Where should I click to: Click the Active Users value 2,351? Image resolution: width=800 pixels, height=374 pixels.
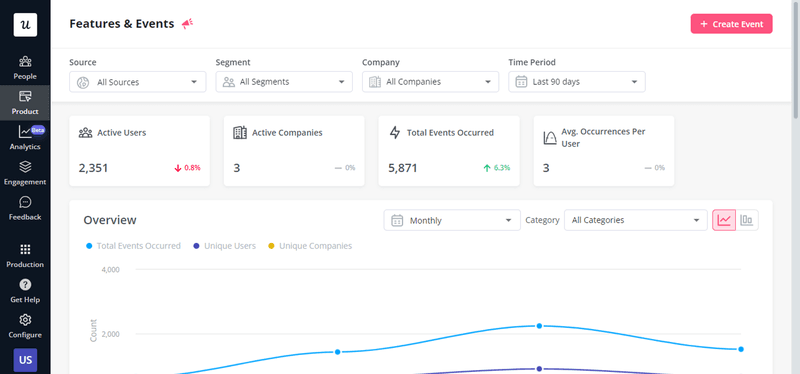pos(93,168)
